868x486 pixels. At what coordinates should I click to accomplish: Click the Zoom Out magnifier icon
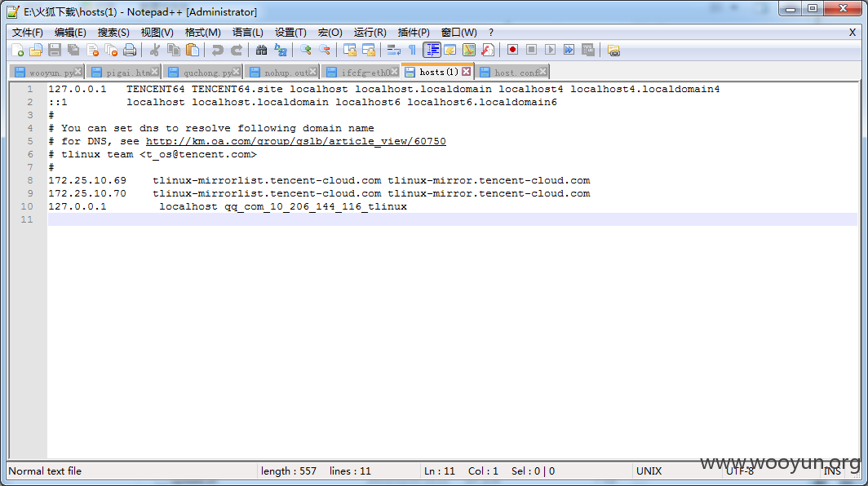point(325,51)
